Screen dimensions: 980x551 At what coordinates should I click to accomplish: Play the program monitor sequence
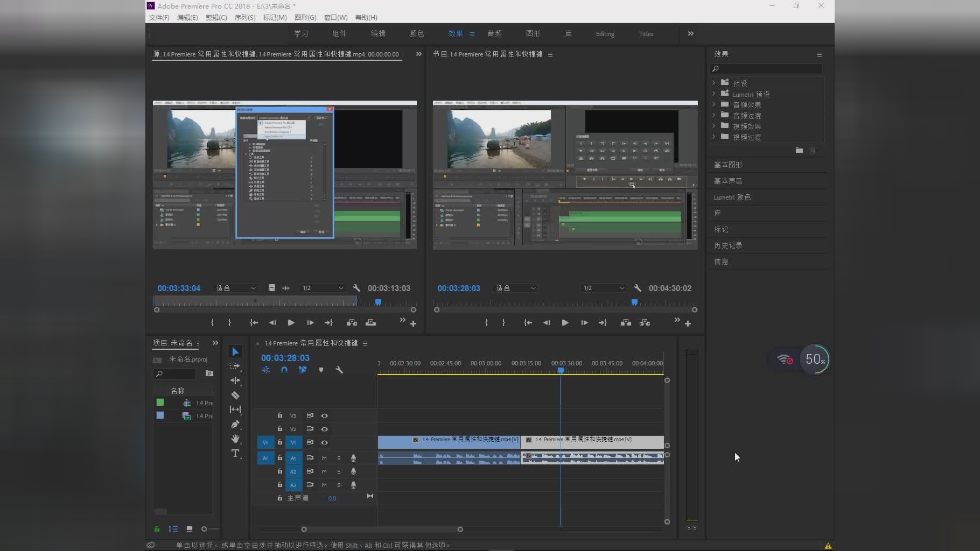(565, 323)
